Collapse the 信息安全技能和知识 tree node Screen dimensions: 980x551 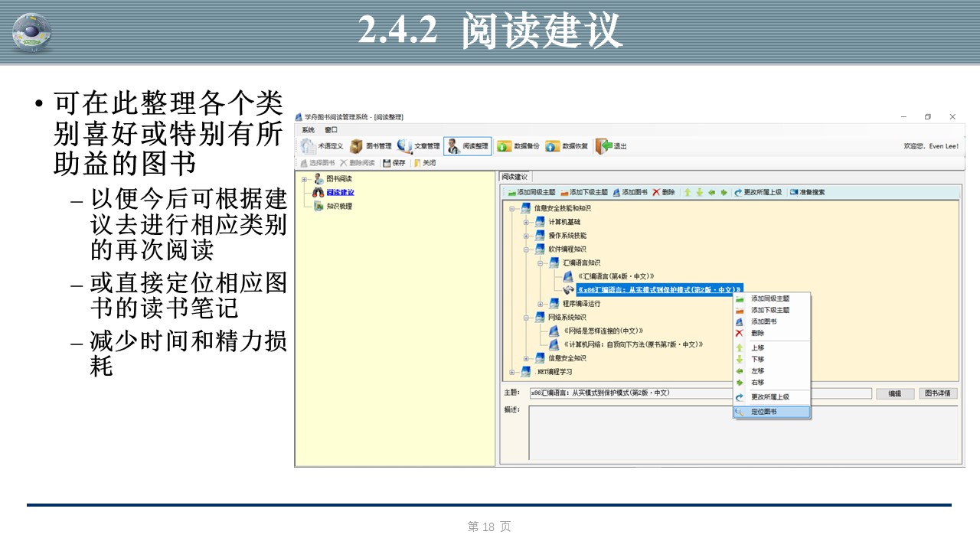tap(512, 208)
